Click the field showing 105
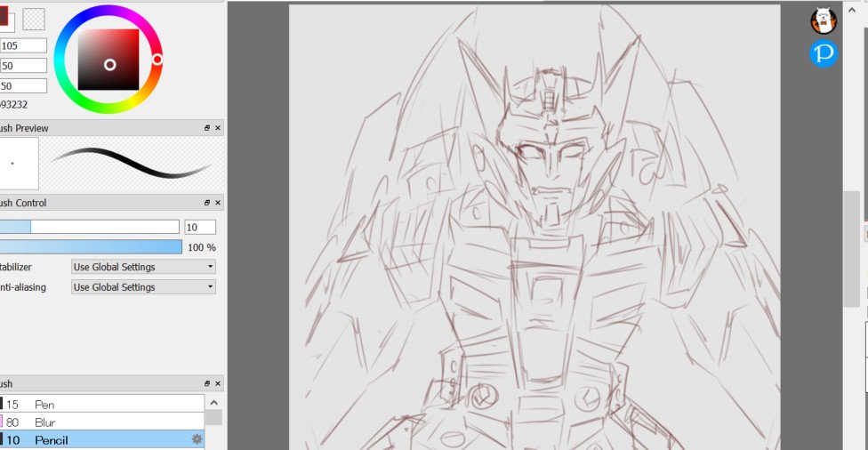The height and width of the screenshot is (450, 868). click(23, 46)
